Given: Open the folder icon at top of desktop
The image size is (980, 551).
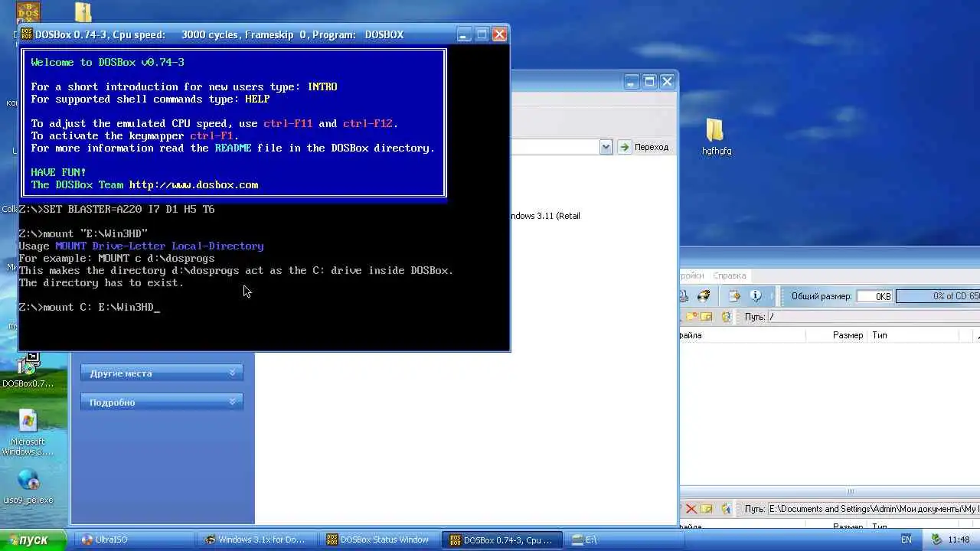Looking at the screenshot, I should pyautogui.click(x=83, y=11).
